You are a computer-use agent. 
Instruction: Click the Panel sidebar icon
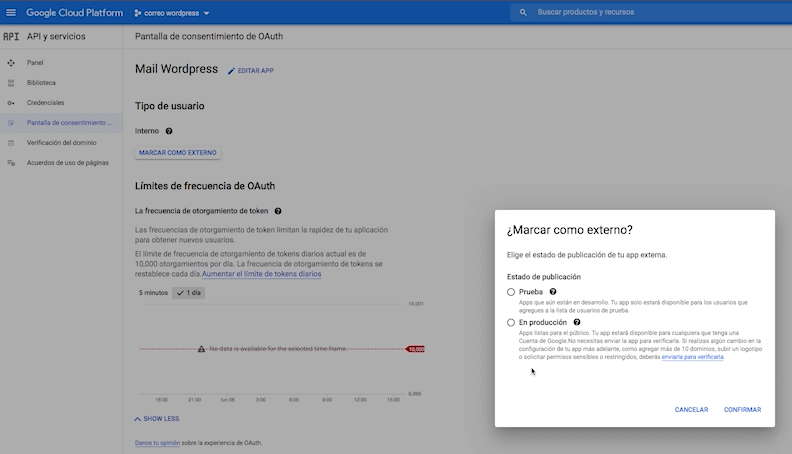[x=11, y=63]
